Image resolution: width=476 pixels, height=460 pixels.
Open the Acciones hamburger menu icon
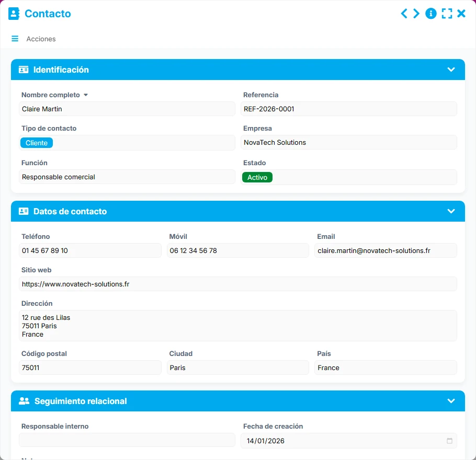(x=15, y=39)
